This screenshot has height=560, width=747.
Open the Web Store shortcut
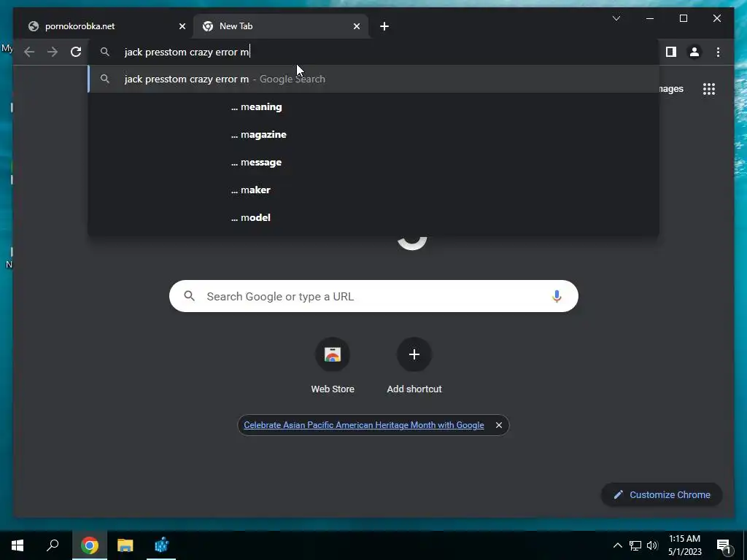[333, 366]
